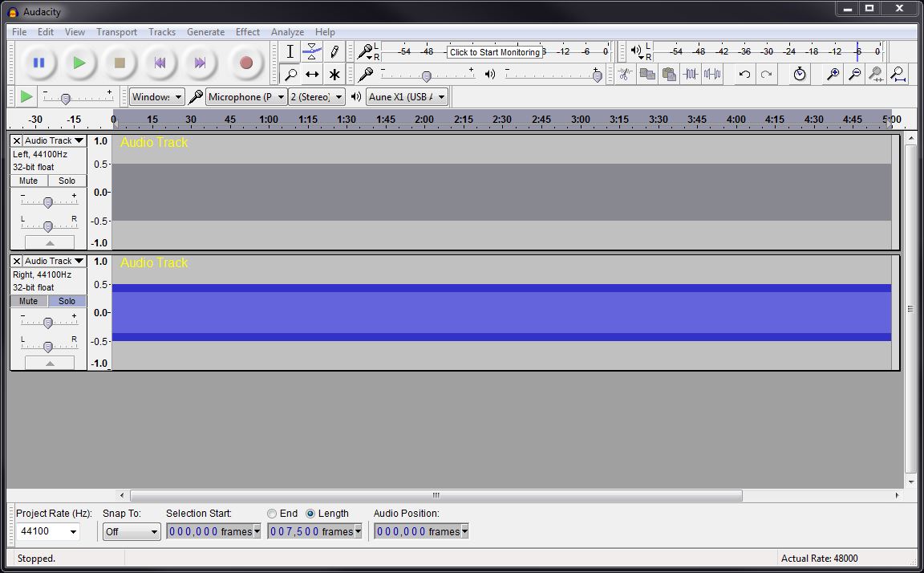This screenshot has width=924, height=573.
Task: Select the Length radio button
Action: 310,514
